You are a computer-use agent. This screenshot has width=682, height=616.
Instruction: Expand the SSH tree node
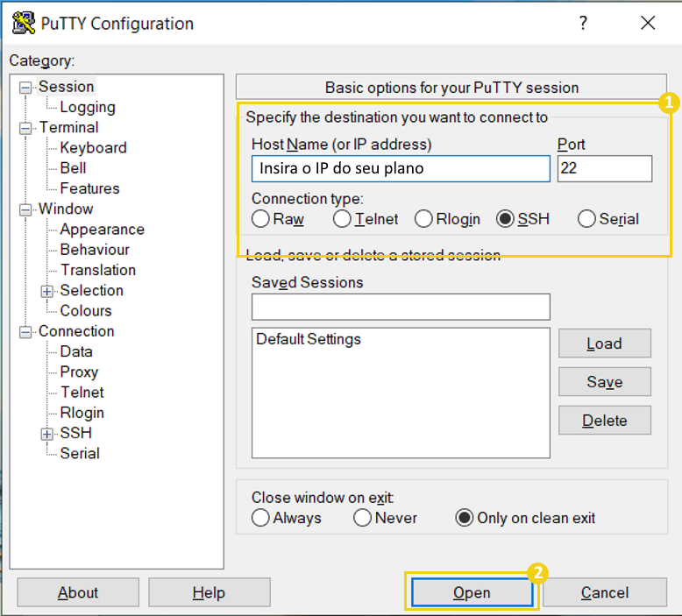coord(47,434)
